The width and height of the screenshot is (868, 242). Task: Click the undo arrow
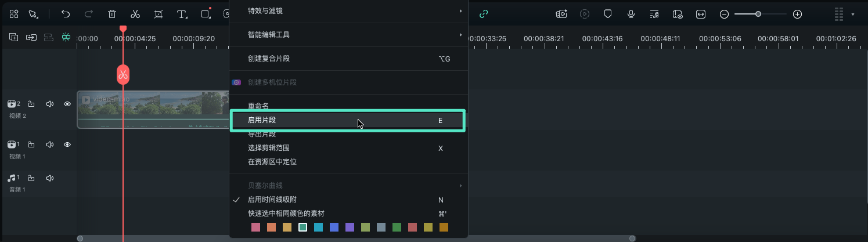tap(66, 14)
